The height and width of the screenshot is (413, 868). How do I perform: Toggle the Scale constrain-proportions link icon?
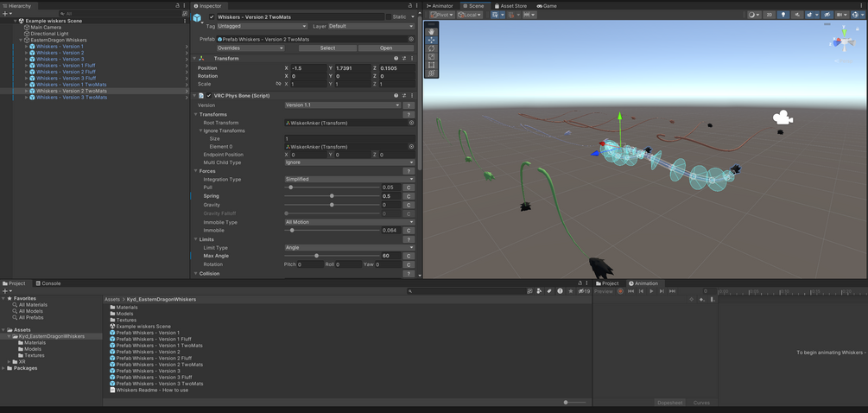click(278, 84)
